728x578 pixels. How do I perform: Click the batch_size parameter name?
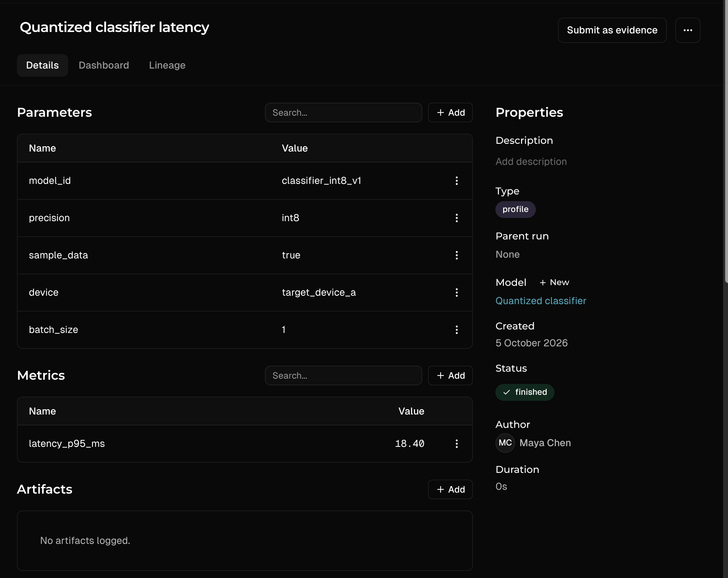click(x=53, y=330)
